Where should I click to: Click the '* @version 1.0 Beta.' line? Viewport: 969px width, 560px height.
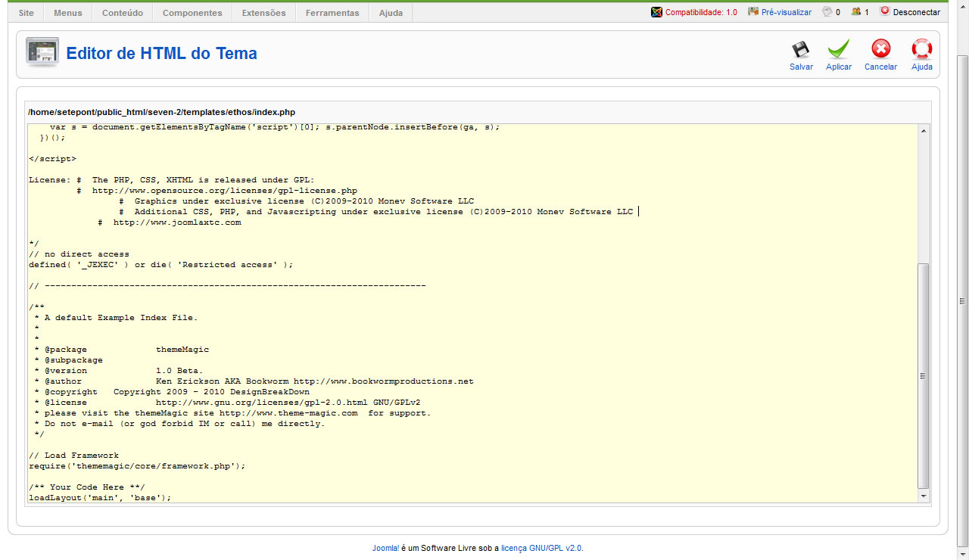coord(119,371)
